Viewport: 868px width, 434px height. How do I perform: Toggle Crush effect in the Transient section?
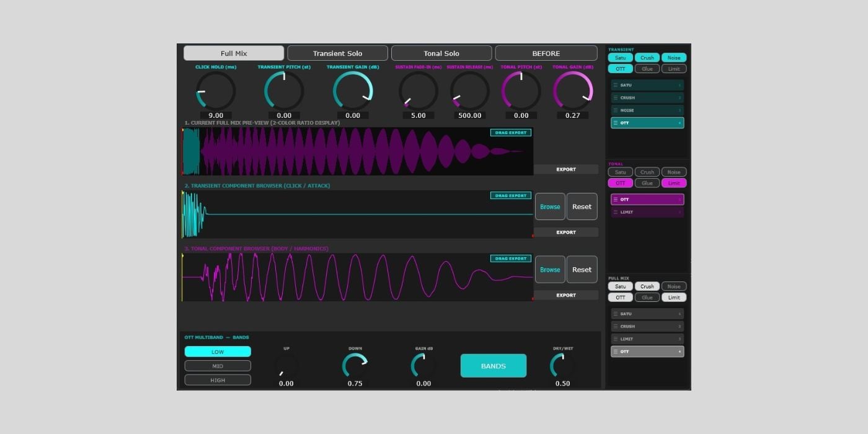click(647, 58)
